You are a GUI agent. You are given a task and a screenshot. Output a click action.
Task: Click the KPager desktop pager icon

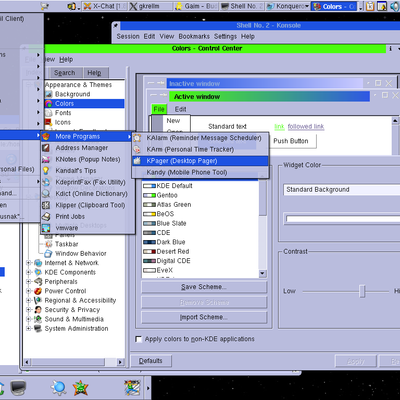click(x=137, y=161)
